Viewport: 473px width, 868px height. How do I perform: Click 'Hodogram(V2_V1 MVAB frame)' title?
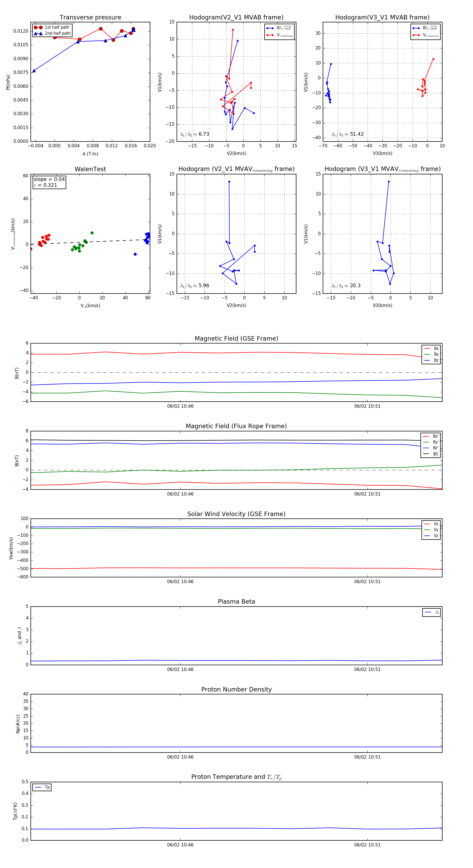point(236,18)
